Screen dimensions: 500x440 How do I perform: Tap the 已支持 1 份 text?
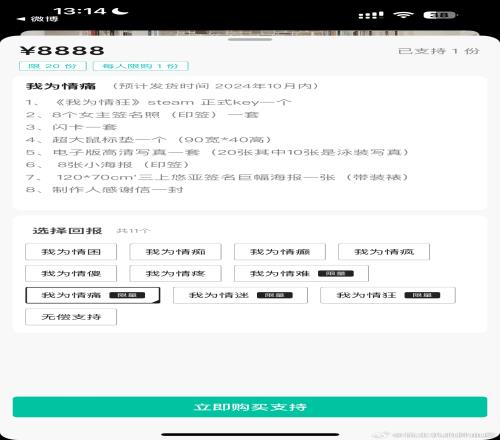[x=439, y=51]
